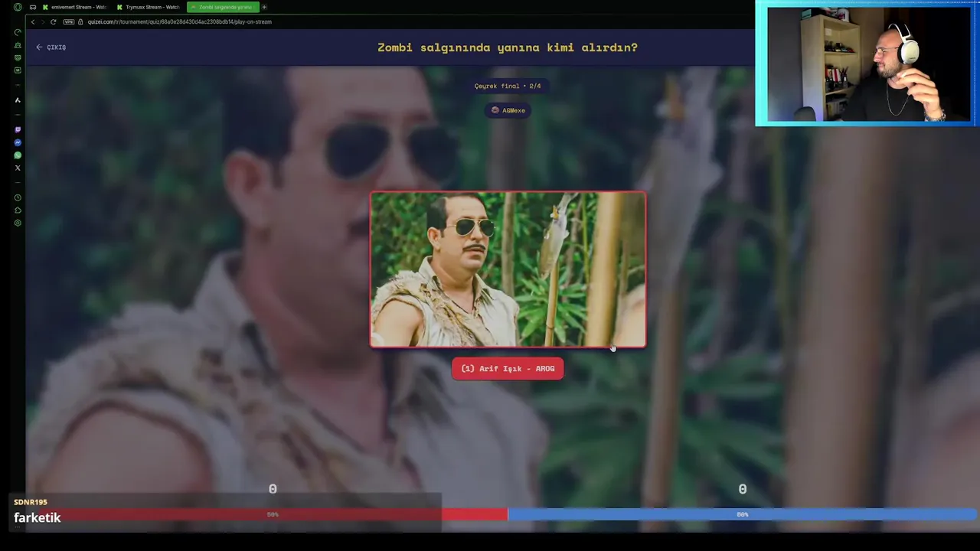Pick the Arif Işık contestant image card
Image resolution: width=980 pixels, height=551 pixels.
(508, 269)
